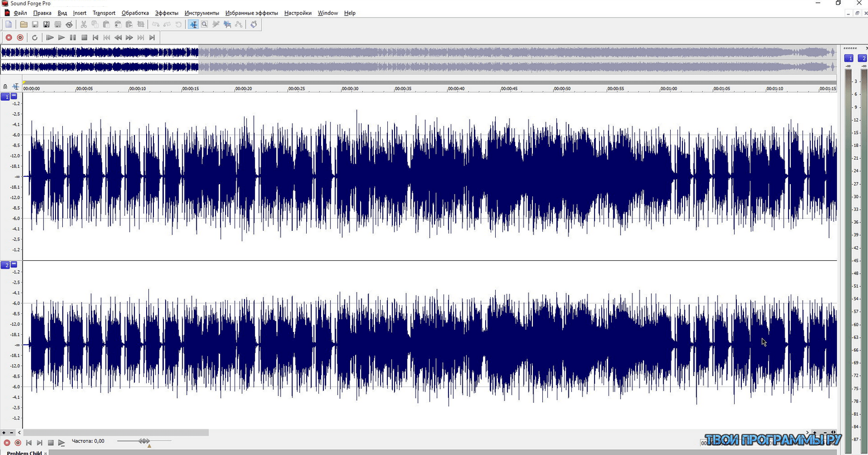Screen dimensions: 868x455
Task: Click the snap/cursor icon left of the ruler
Action: coord(16,87)
